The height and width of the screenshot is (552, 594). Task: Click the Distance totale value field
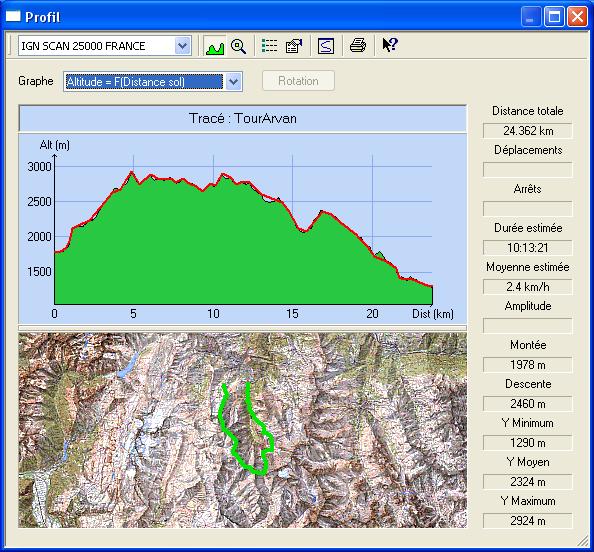pos(527,131)
